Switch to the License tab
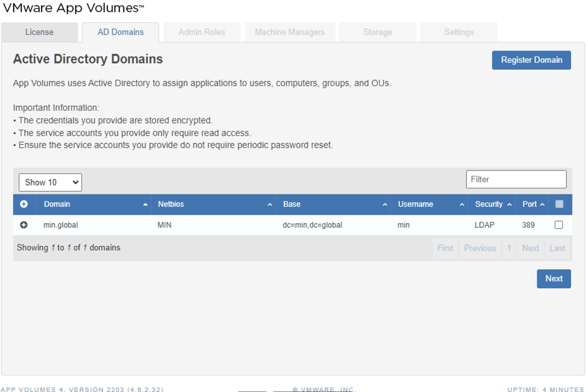Viewport: 588px width, 392px height. click(x=39, y=32)
